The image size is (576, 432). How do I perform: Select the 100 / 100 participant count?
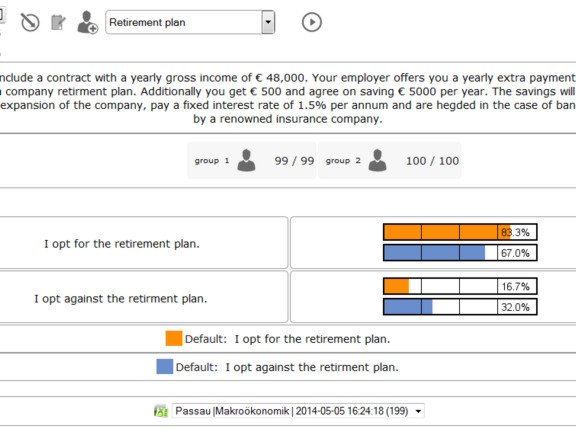pos(432,161)
